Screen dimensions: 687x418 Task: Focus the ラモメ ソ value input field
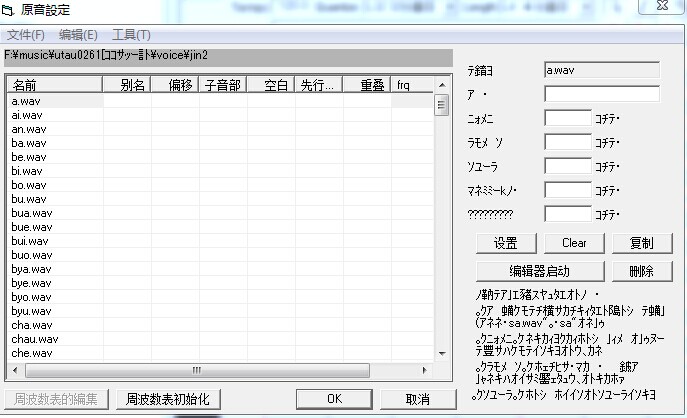[568, 142]
